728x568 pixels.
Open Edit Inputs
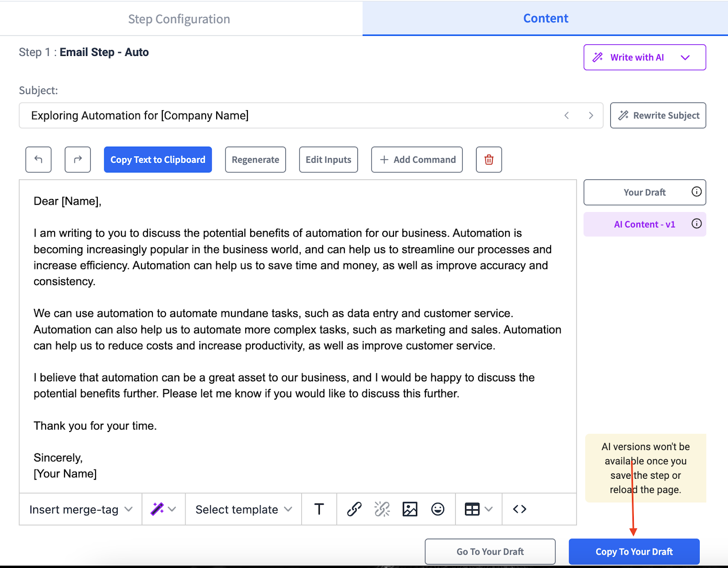329,160
